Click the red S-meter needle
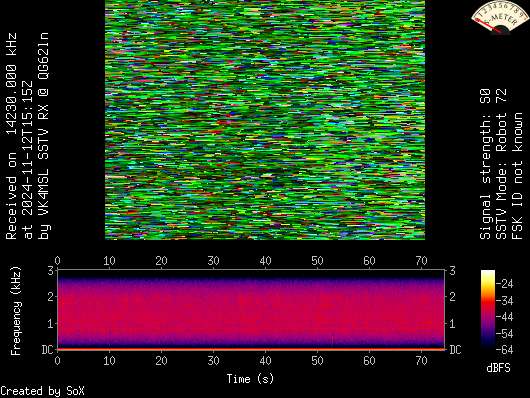Screen dimensions: 530x398 489,26
